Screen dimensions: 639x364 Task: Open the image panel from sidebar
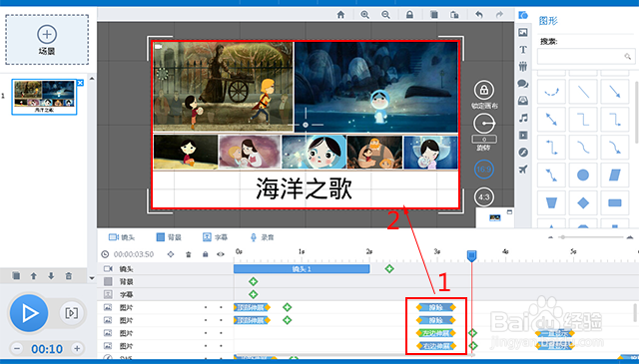tap(523, 32)
